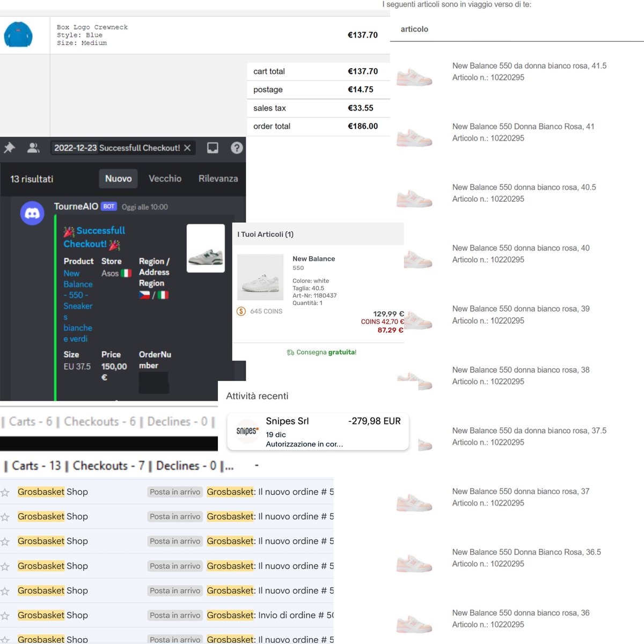Star the fourth Grosbasket Shop email

click(x=5, y=566)
